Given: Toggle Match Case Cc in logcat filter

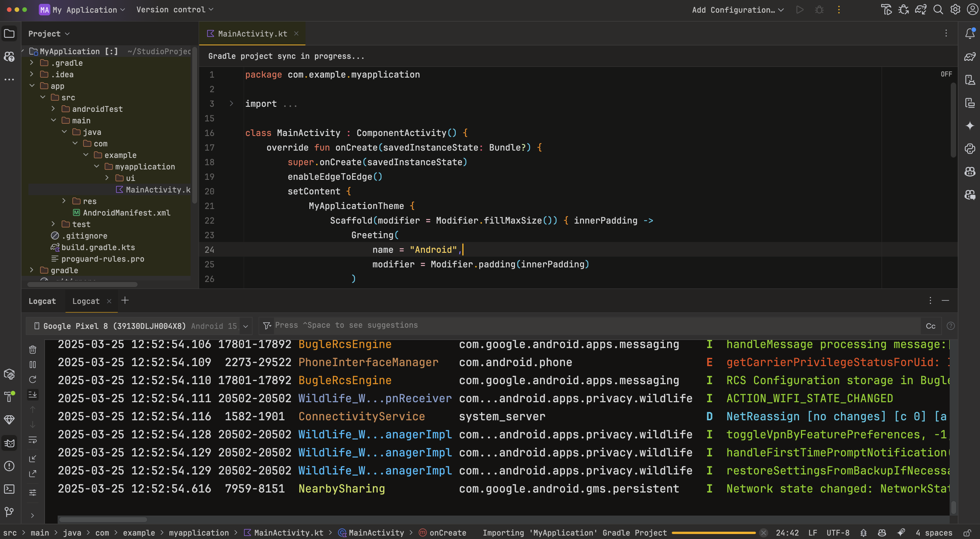Looking at the screenshot, I should (x=930, y=326).
